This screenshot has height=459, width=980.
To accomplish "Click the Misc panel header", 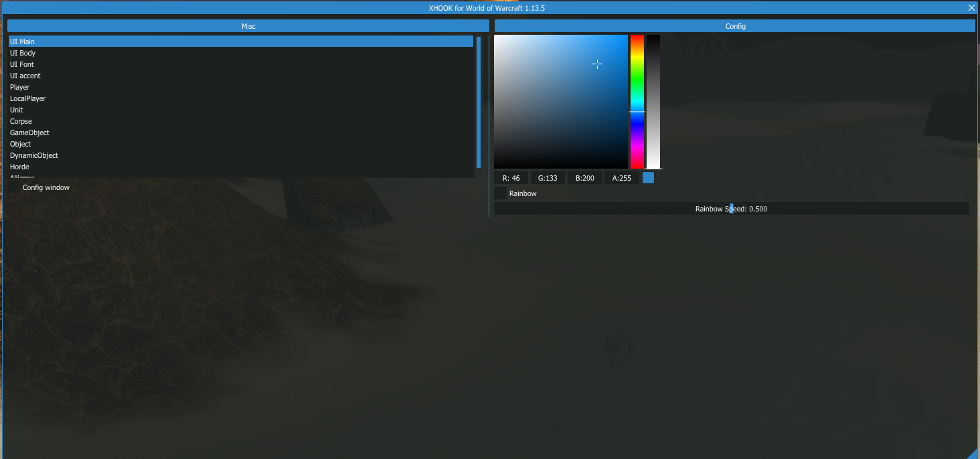I will (248, 26).
